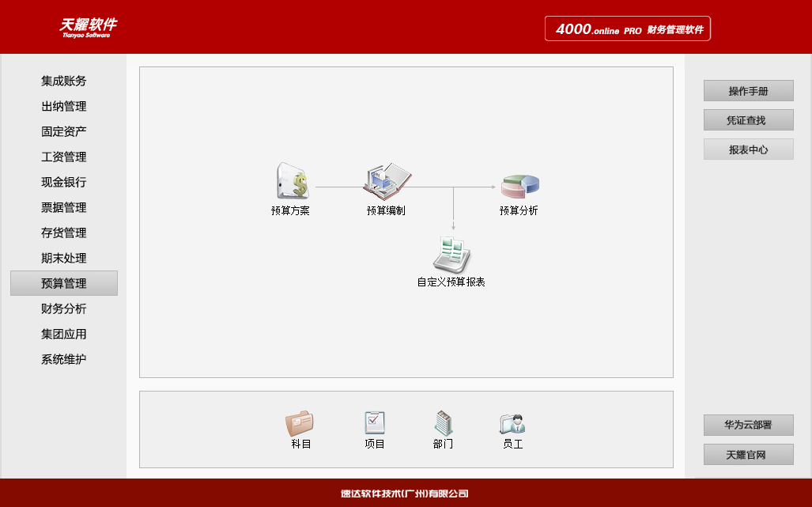The width and height of the screenshot is (812, 507).
Task: Click the 项目 text label
Action: pos(375,444)
